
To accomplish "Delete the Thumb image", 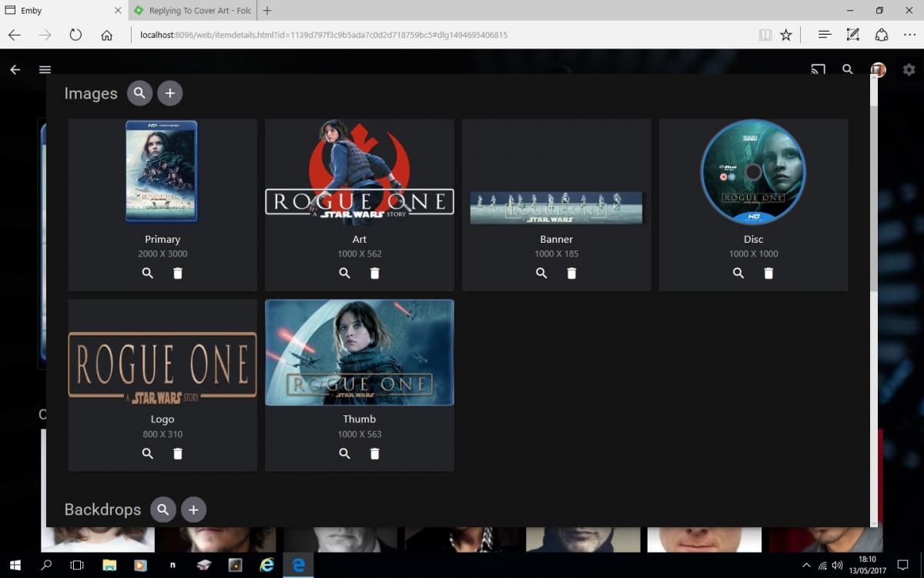I will point(375,454).
